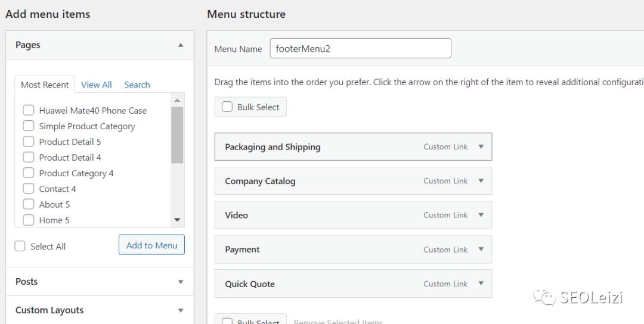This screenshot has width=644, height=324.
Task: Check the Huawei Mate40 Phone Case page
Action: click(x=28, y=110)
